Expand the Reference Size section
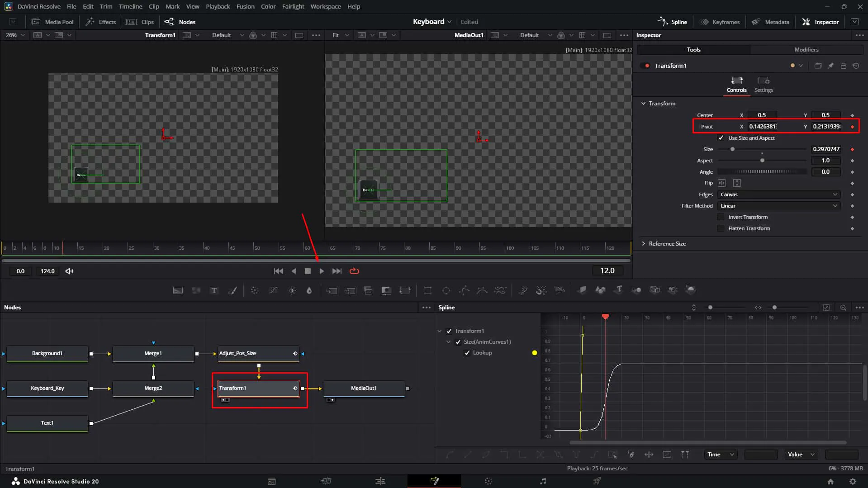Image resolution: width=868 pixels, height=488 pixels. click(643, 244)
